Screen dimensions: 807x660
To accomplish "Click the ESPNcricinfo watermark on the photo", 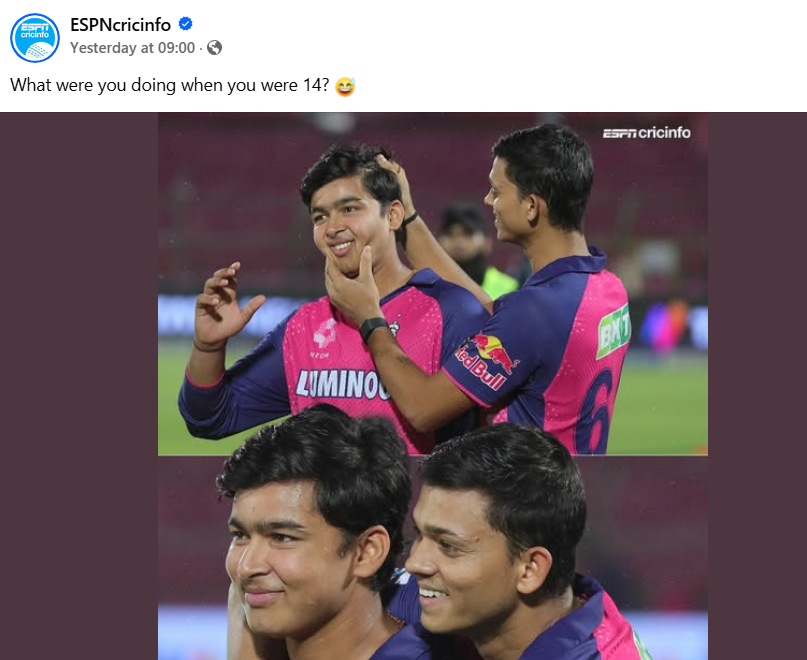I will pos(646,133).
